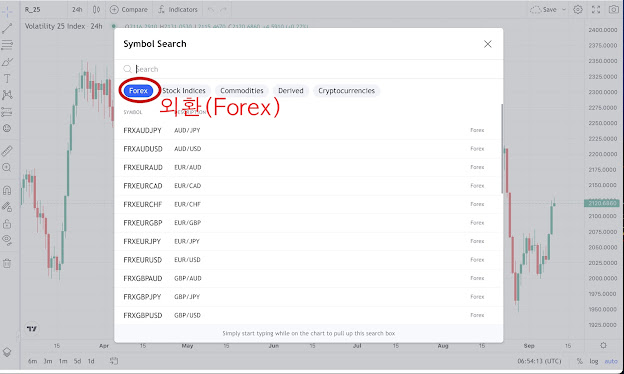This screenshot has height=374, width=624.
Task: Choose the FRXEURGBP symbol row
Action: point(307,223)
